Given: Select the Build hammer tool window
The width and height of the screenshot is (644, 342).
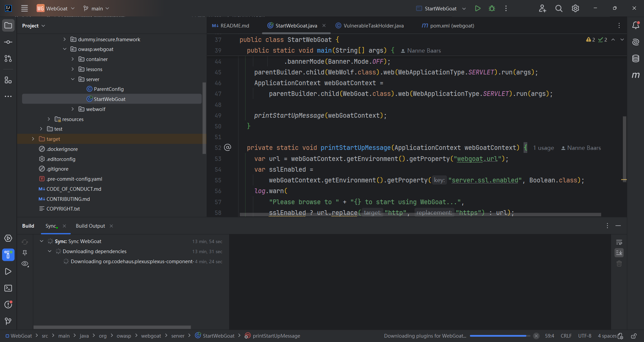Looking at the screenshot, I should pos(8,255).
